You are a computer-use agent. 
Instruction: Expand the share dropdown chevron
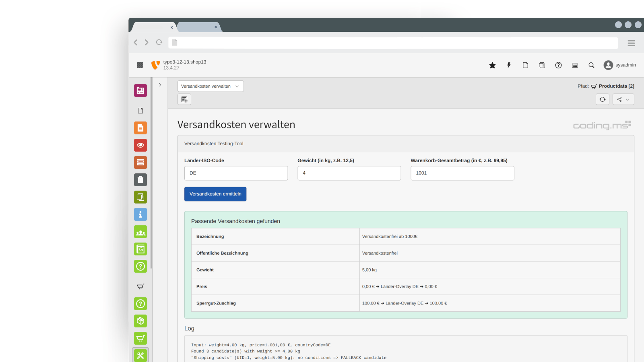pyautogui.click(x=628, y=99)
